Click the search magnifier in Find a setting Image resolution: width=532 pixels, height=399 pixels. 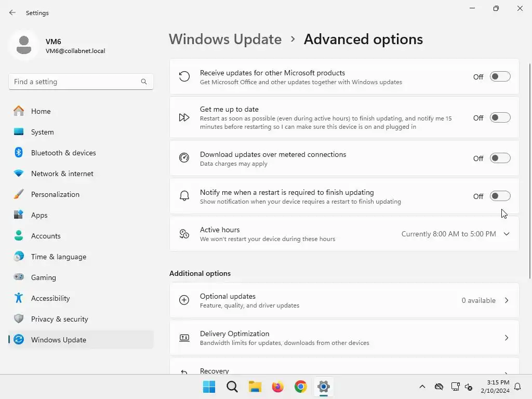tap(144, 82)
